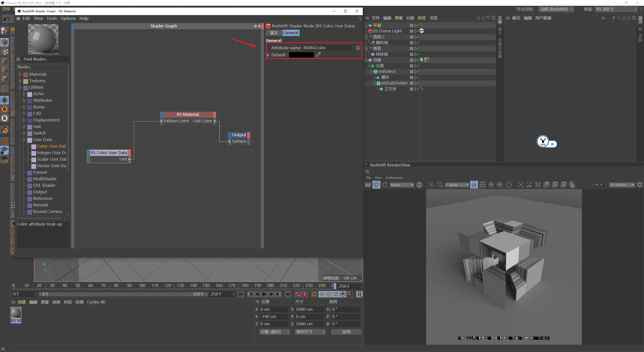Viewport: 644px width, 352px height.
Task: Click the eyedropper next to Default color
Action: point(318,55)
